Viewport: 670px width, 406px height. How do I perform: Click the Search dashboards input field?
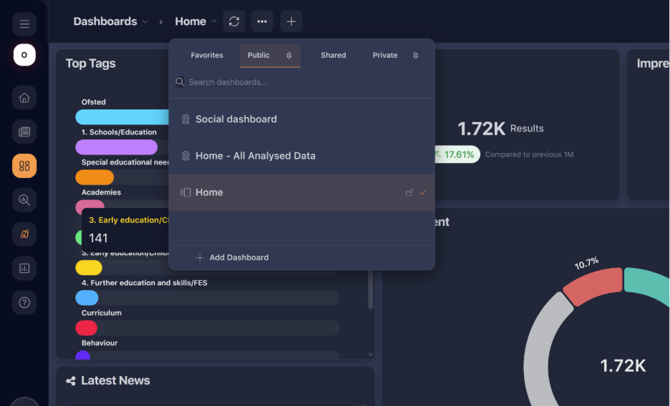[302, 82]
